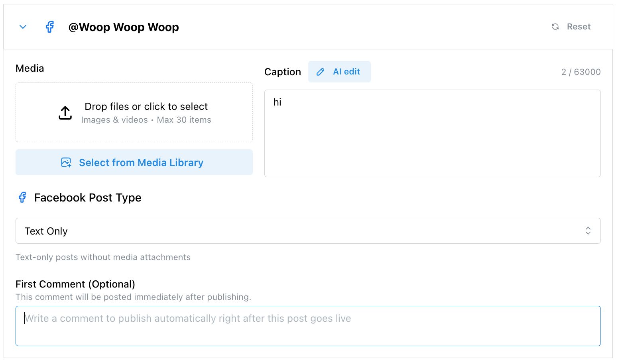Click the Facebook Post Type heading text
618x364 pixels.
pos(88,198)
